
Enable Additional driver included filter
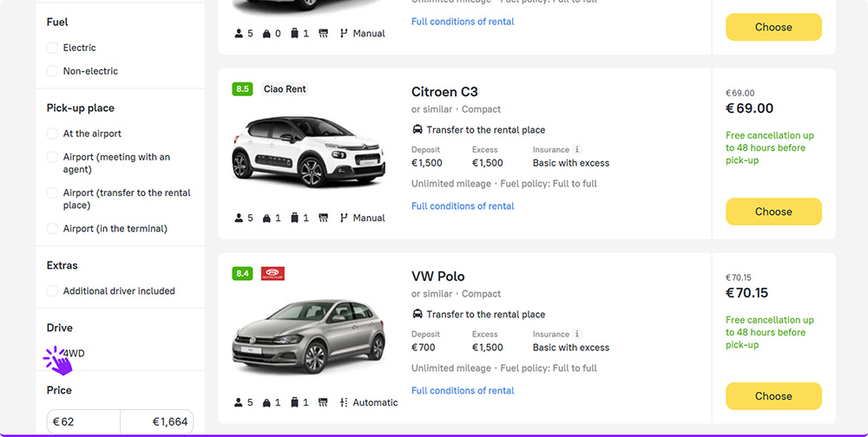[53, 291]
